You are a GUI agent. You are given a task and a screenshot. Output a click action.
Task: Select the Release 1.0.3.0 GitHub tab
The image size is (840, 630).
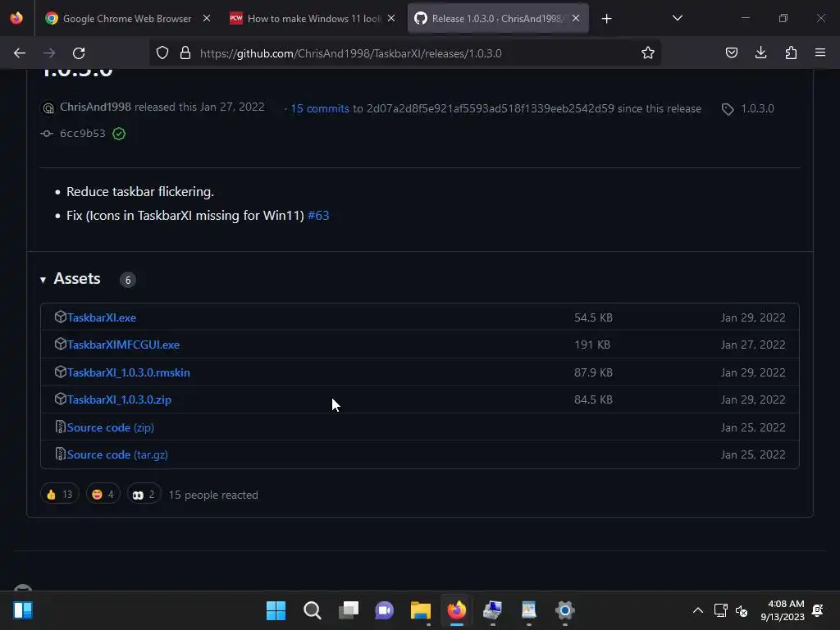click(498, 19)
